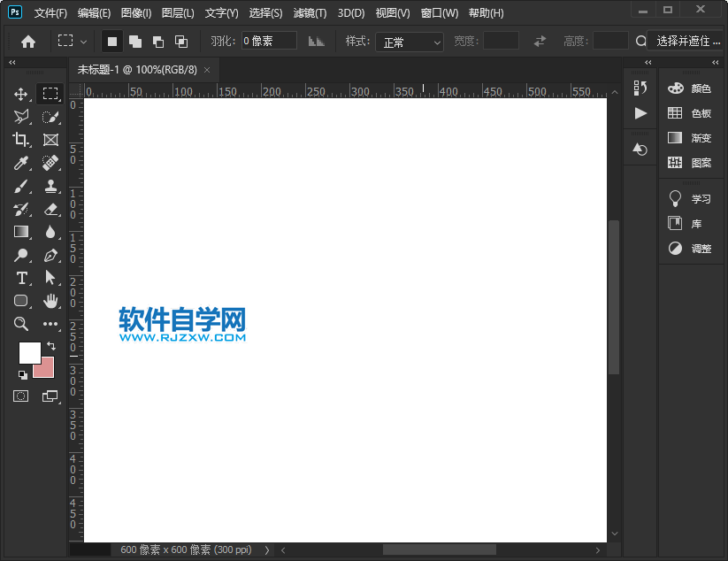Click the foreground color swatch
This screenshot has height=561, width=728.
(x=29, y=354)
